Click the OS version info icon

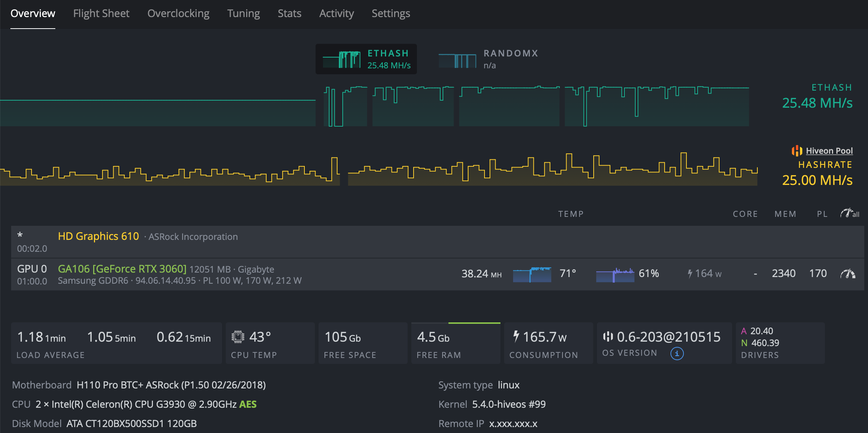(x=677, y=353)
